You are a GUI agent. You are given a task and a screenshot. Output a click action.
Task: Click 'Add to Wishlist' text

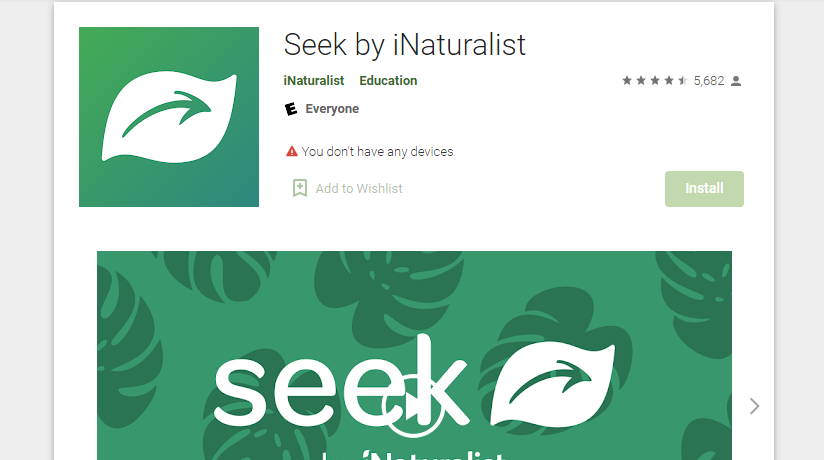pyautogui.click(x=359, y=189)
